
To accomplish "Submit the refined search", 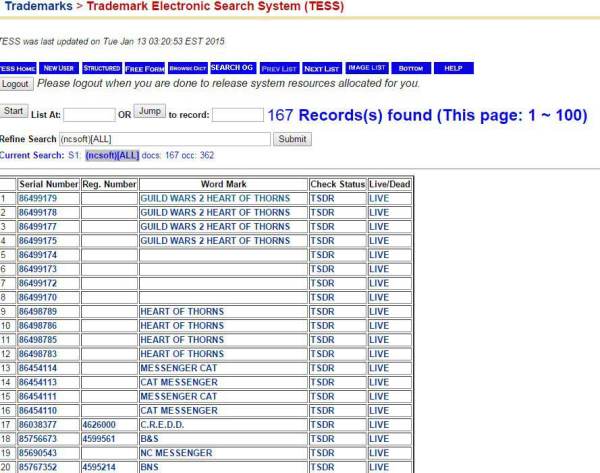I will click(x=292, y=139).
